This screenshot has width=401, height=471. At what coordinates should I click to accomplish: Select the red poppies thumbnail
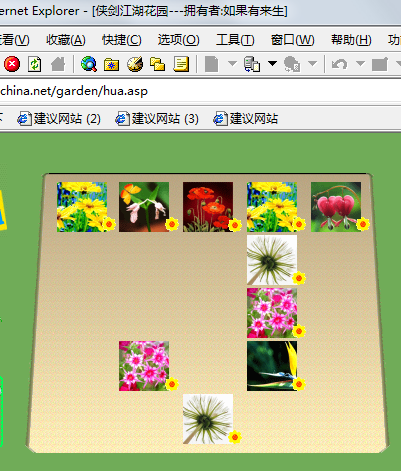pyautogui.click(x=208, y=207)
